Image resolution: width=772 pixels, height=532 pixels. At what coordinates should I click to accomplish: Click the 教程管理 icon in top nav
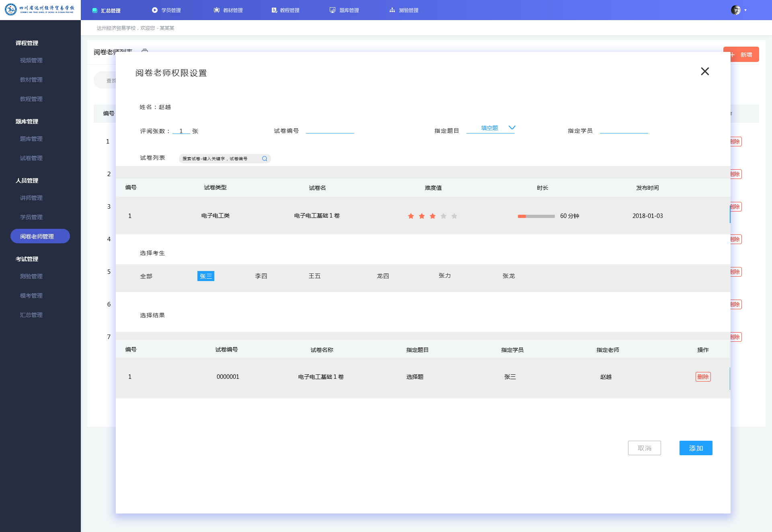274,10
